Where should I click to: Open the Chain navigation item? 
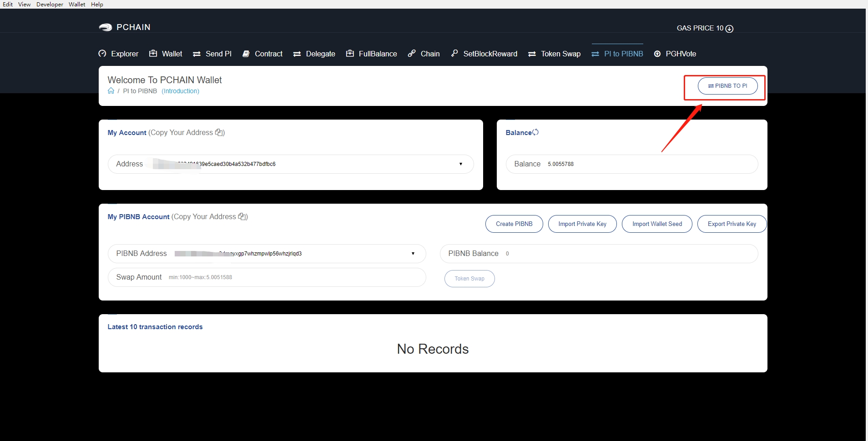coord(424,54)
